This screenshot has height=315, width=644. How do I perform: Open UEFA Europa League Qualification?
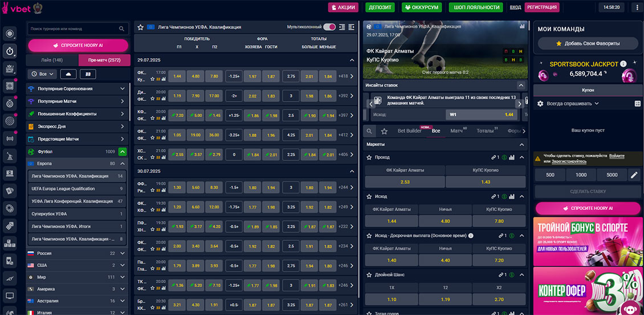click(77, 189)
